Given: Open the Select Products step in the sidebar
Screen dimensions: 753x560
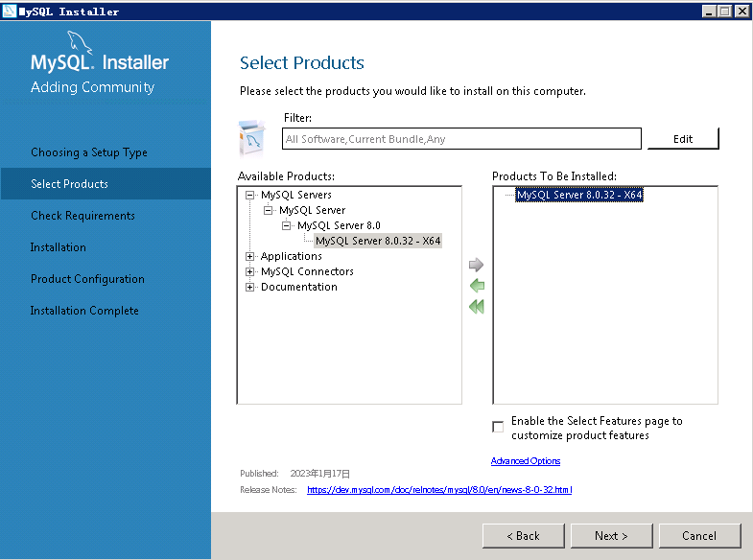Looking at the screenshot, I should tap(106, 184).
